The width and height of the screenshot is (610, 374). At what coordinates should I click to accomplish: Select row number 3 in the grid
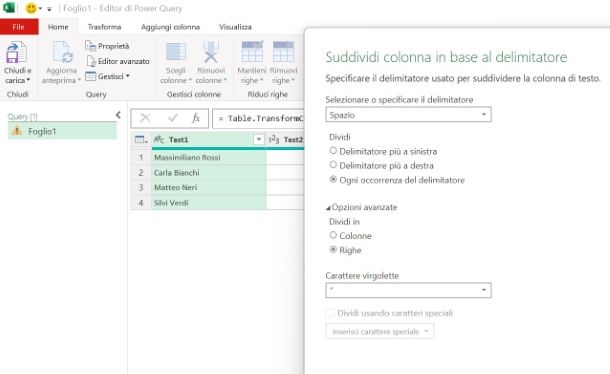(141, 187)
